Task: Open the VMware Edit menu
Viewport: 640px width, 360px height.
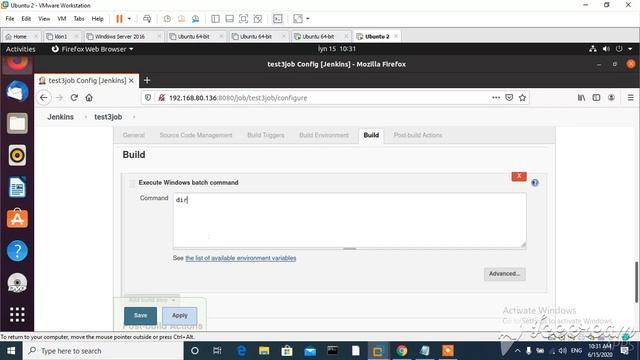Action: (26, 19)
